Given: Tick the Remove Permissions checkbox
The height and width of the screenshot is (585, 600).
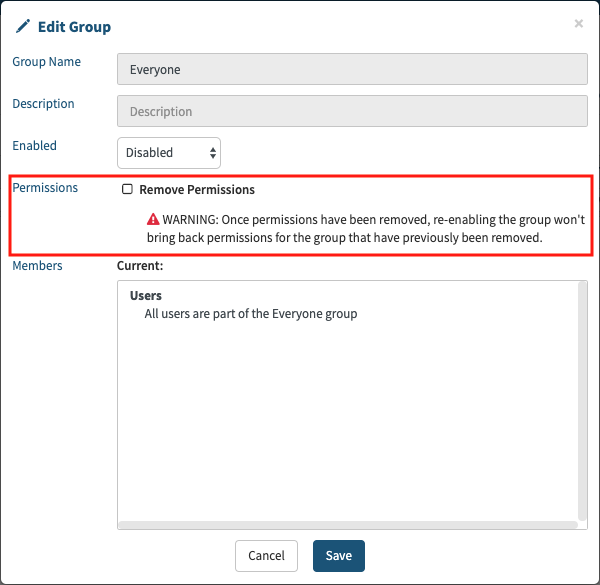Looking at the screenshot, I should pyautogui.click(x=127, y=189).
